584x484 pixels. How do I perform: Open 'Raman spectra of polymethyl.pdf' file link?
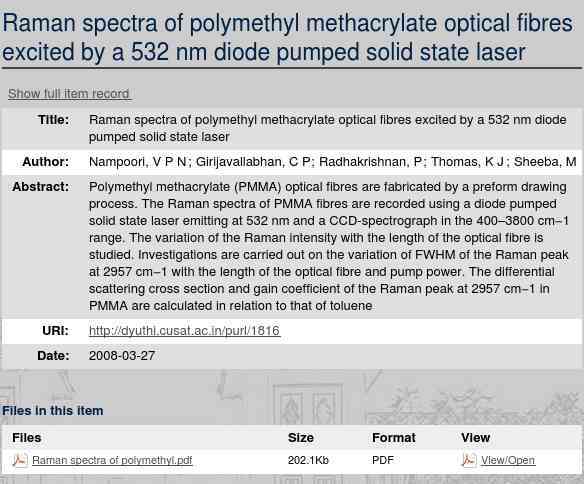[112, 460]
